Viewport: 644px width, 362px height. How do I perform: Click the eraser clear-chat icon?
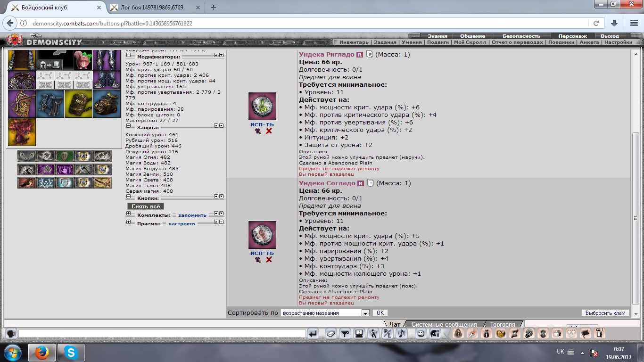(331, 334)
